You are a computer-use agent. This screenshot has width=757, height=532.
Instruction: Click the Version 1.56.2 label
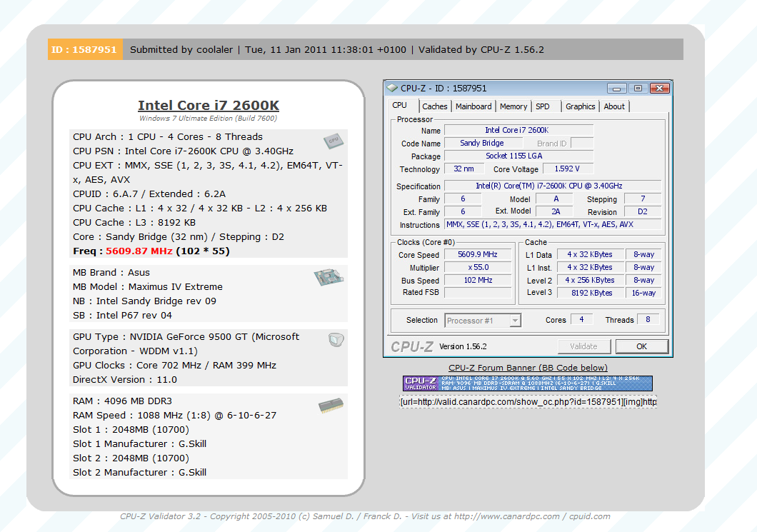(463, 346)
